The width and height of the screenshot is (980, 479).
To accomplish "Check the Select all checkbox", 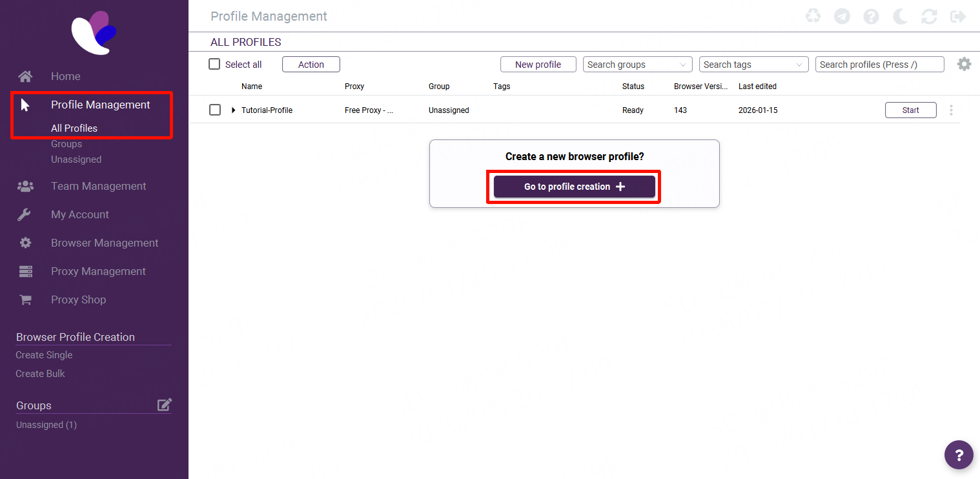I will tap(215, 65).
